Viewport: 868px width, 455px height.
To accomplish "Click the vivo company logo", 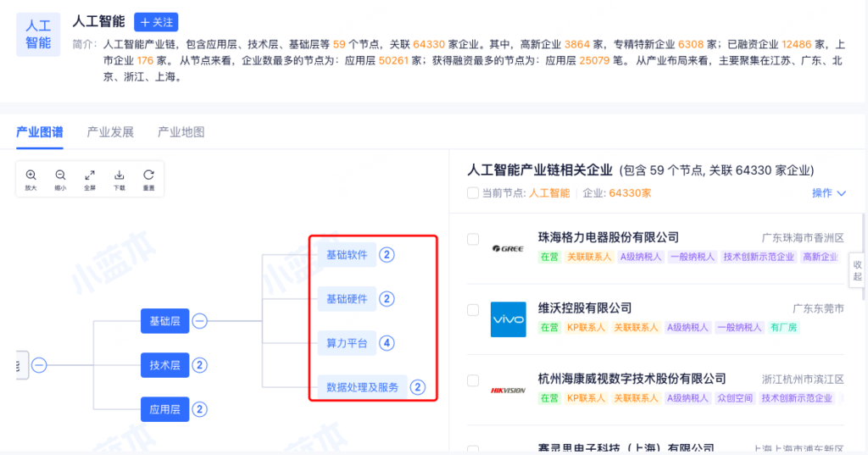I will (x=508, y=319).
